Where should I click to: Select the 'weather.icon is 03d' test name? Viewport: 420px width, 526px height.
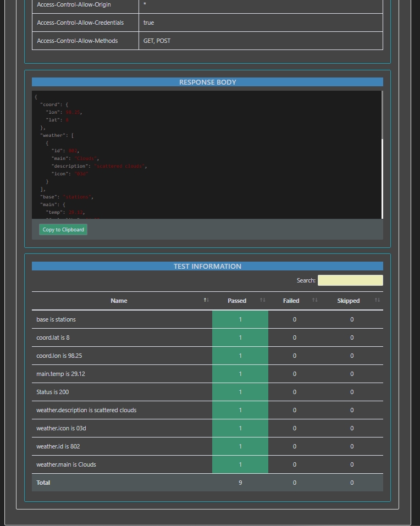[61, 428]
